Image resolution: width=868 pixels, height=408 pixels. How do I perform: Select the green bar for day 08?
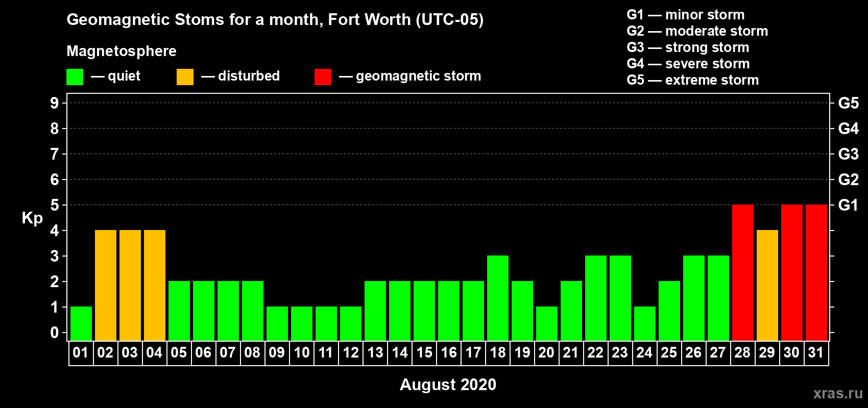point(253,311)
